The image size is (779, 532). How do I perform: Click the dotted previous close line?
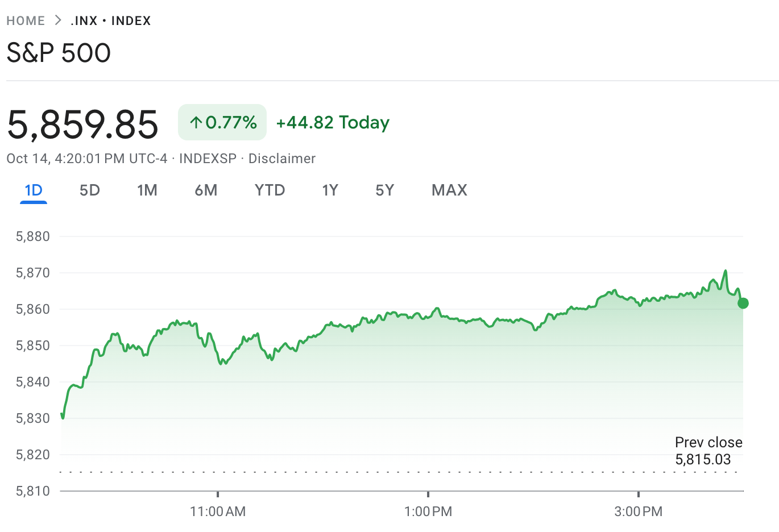pyautogui.click(x=398, y=472)
